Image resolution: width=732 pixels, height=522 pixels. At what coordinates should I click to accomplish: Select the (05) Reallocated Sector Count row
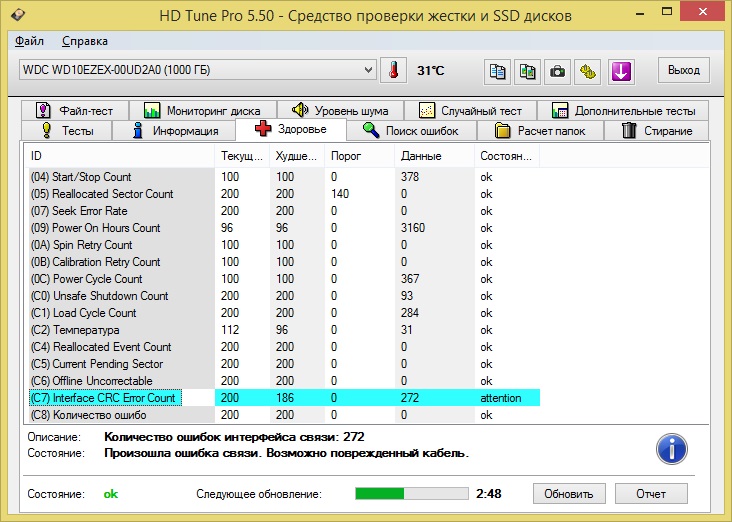(282, 194)
